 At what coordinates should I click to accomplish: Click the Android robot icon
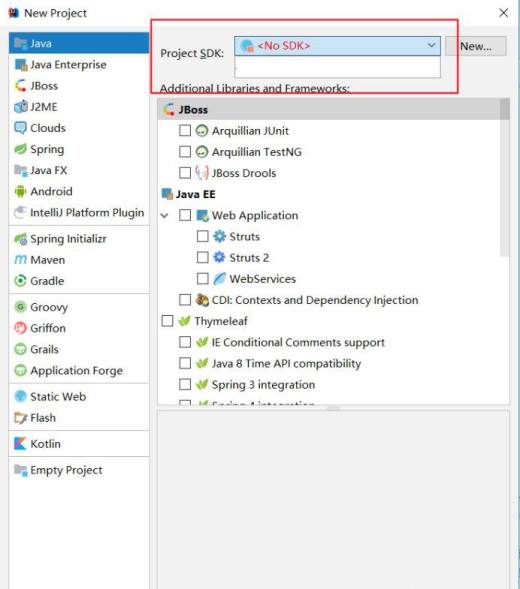pyautogui.click(x=20, y=192)
